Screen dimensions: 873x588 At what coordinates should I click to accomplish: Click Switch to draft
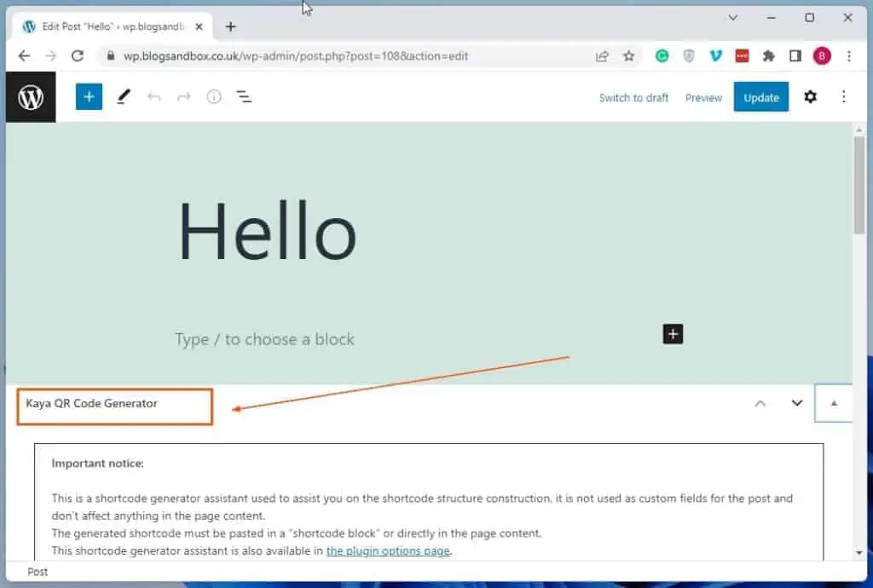click(633, 98)
